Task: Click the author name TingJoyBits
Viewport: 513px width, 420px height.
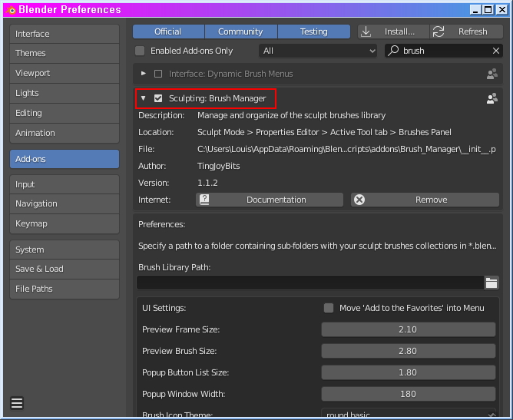Action: [219, 166]
